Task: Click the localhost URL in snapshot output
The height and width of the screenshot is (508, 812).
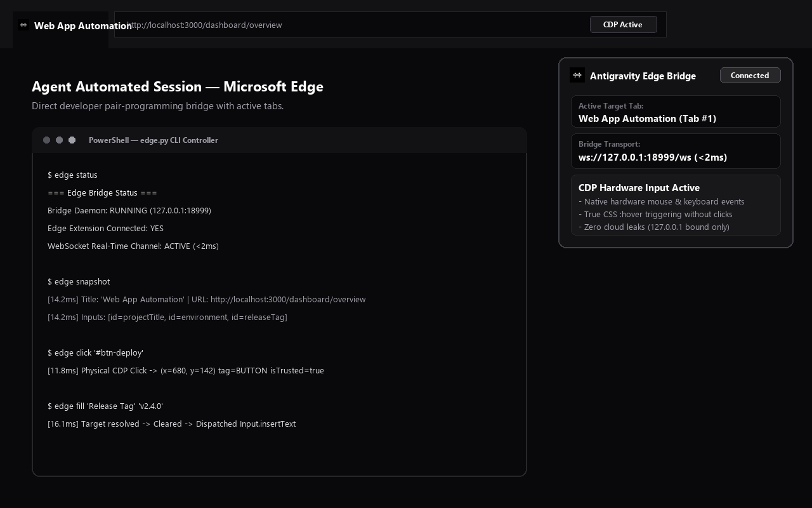Action: coord(288,299)
